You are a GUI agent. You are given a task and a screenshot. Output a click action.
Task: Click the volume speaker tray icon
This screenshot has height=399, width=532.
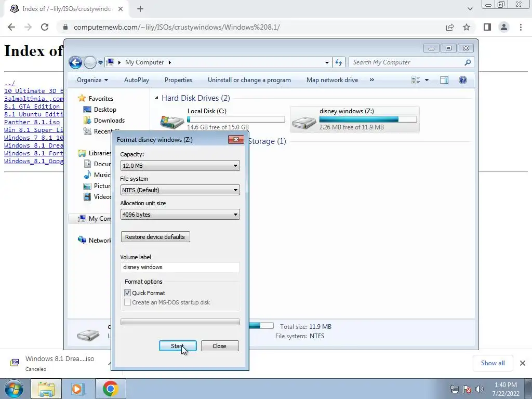479,389
